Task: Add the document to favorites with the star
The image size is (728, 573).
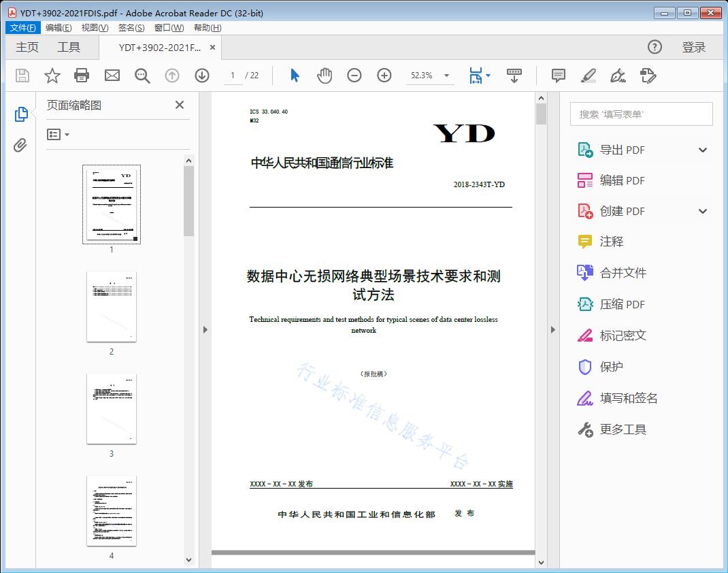Action: pyautogui.click(x=52, y=76)
